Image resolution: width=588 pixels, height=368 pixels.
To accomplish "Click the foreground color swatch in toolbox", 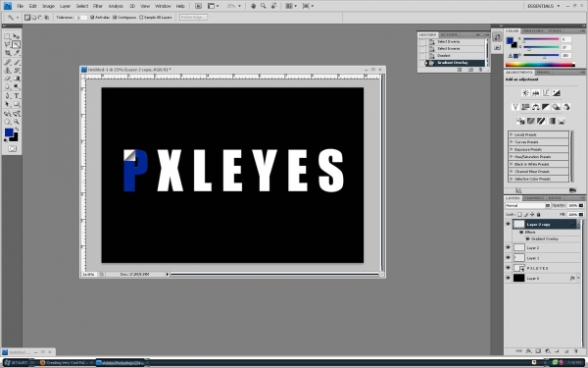I will 9,132.
